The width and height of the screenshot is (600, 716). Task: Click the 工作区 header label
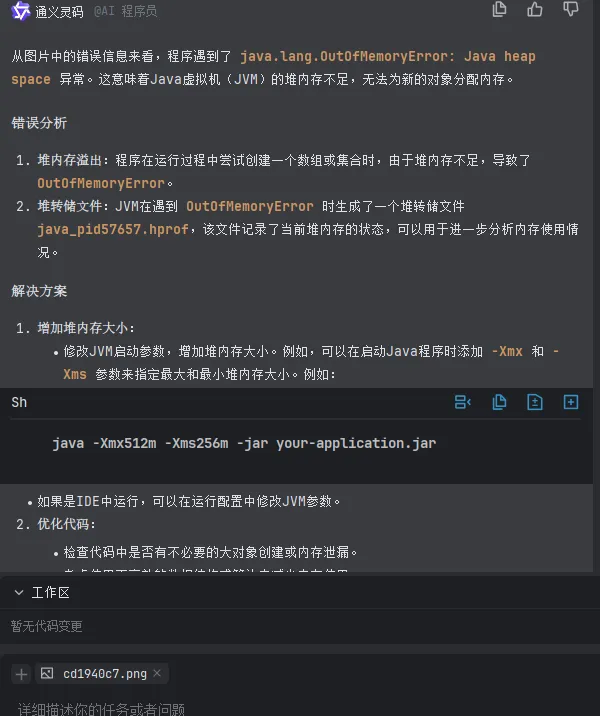coord(51,593)
